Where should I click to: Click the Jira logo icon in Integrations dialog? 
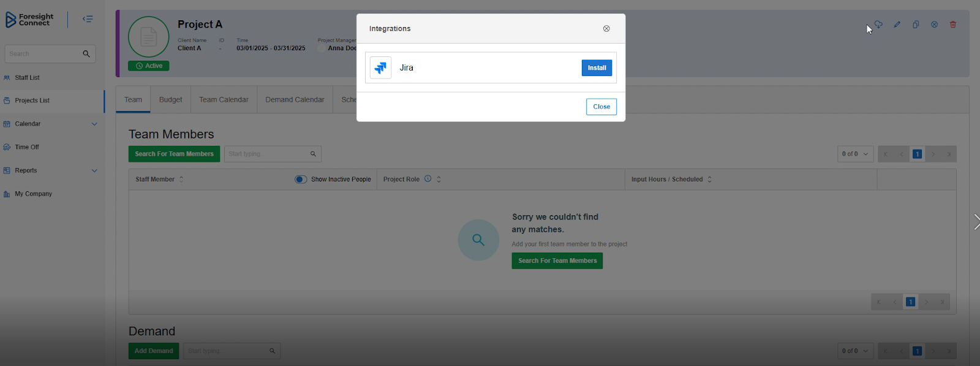pyautogui.click(x=380, y=67)
